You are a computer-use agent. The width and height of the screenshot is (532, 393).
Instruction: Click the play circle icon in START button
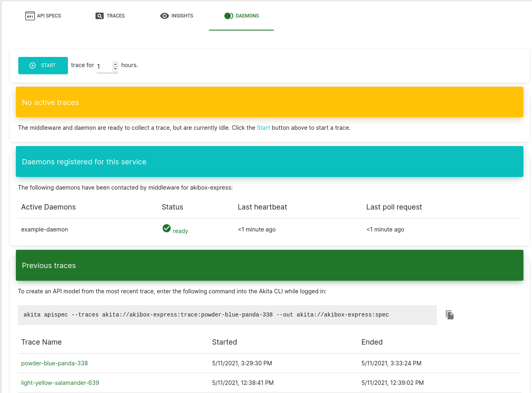tap(33, 65)
